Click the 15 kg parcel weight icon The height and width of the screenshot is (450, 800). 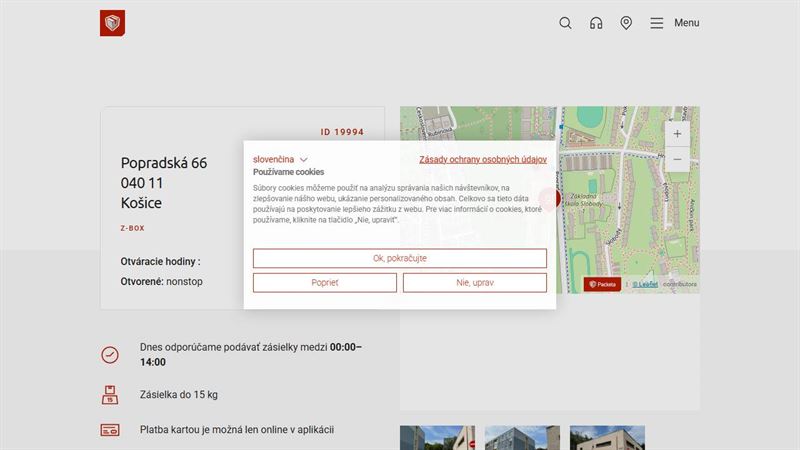coord(110,395)
